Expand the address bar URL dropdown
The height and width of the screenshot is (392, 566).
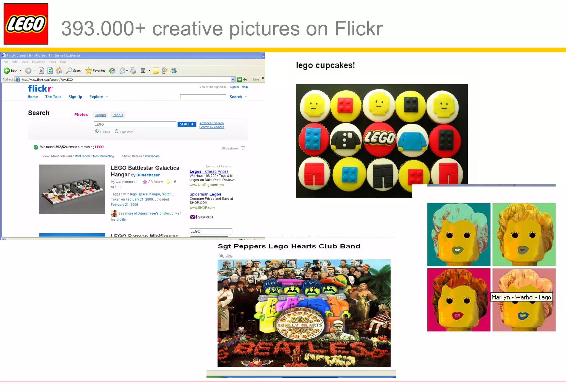[233, 79]
